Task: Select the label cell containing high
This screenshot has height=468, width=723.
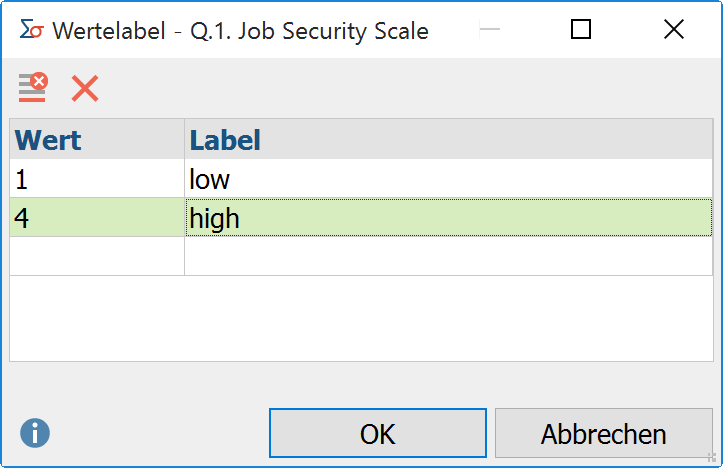Action: pos(449,218)
